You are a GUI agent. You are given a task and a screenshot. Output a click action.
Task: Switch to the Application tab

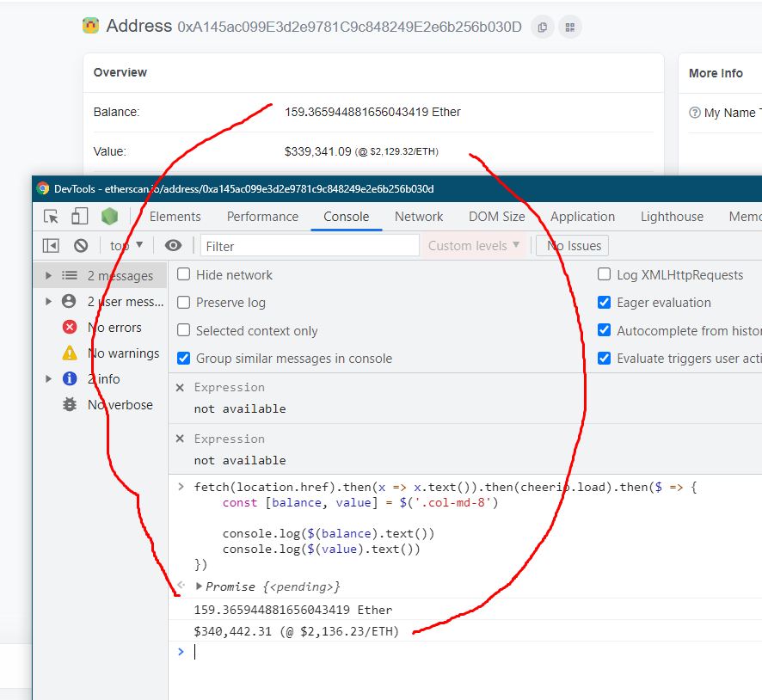click(582, 216)
